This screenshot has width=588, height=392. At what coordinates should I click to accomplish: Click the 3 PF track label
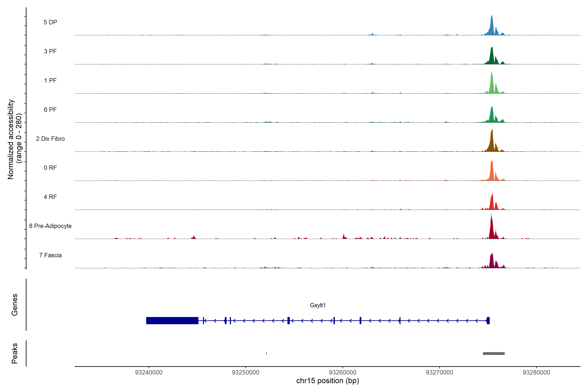[50, 51]
